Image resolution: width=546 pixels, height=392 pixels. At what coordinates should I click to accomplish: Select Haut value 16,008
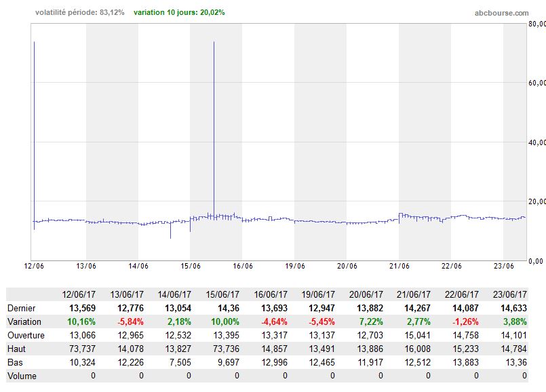coord(417,349)
